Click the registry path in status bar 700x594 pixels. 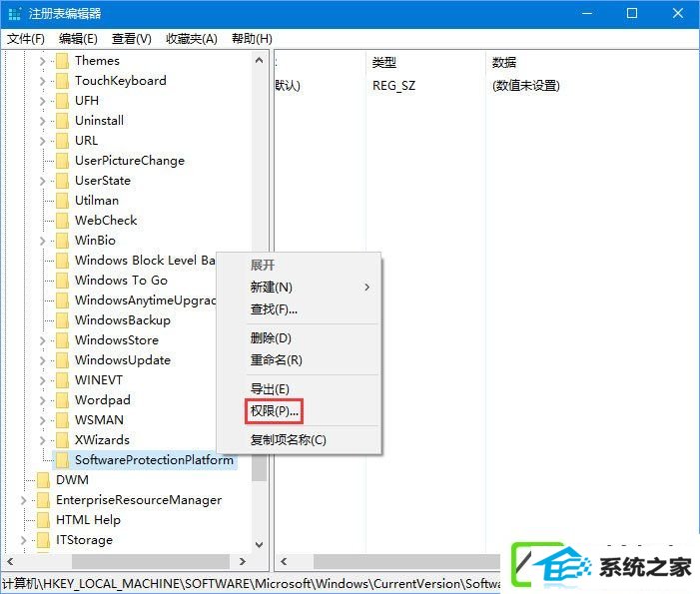click(x=251, y=583)
